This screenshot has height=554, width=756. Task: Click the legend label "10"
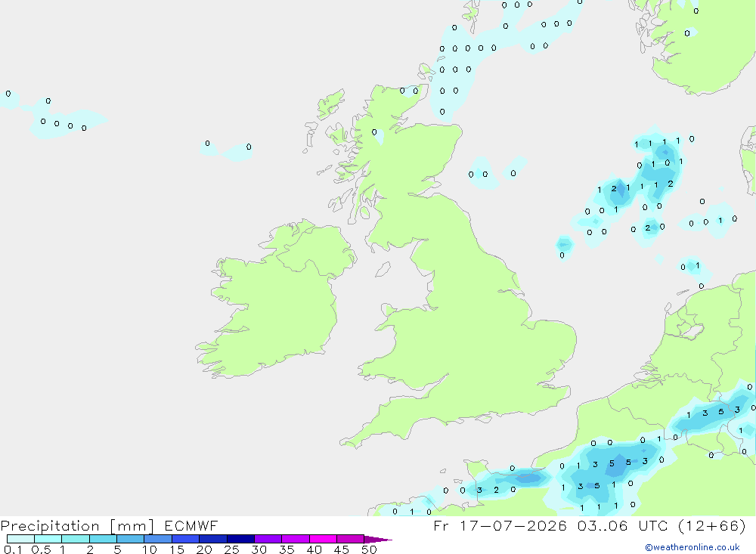tap(150, 549)
